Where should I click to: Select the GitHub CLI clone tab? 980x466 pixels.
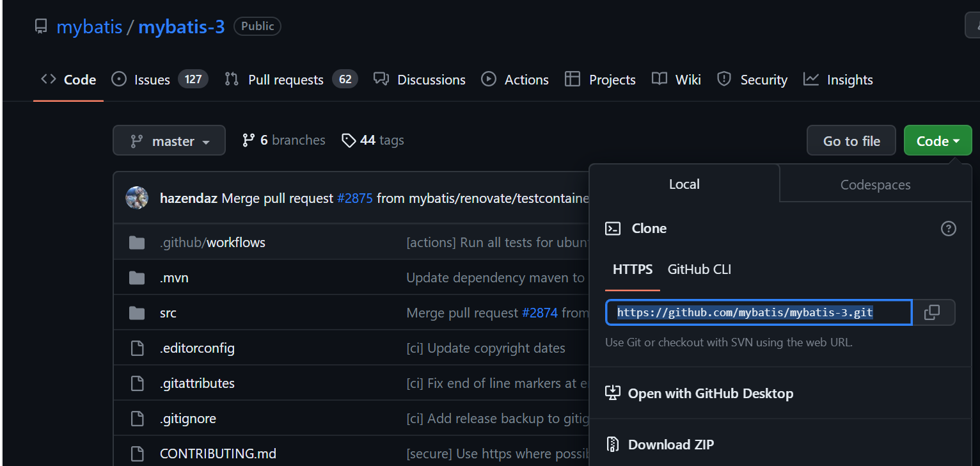click(699, 269)
